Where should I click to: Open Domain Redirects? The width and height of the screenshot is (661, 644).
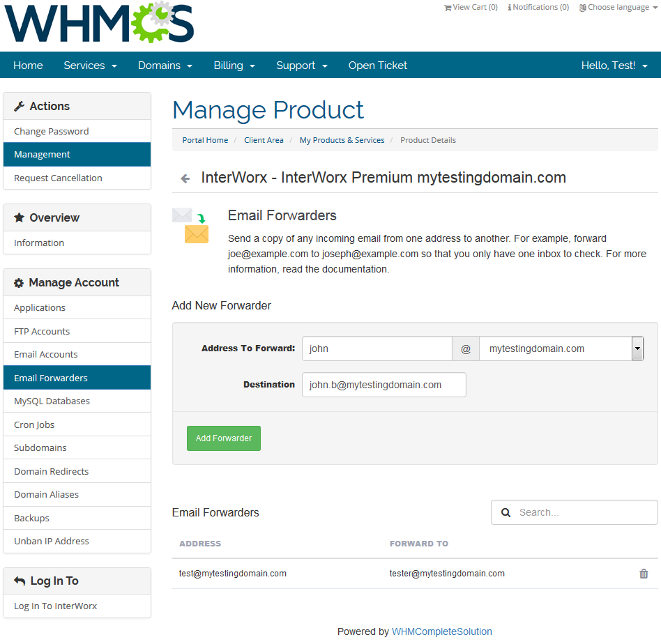[77, 471]
